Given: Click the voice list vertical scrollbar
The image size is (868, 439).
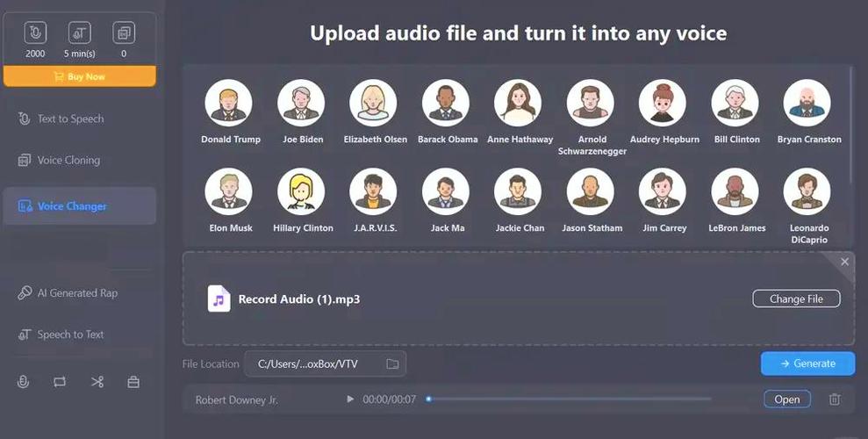Looking at the screenshot, I should point(852,126).
